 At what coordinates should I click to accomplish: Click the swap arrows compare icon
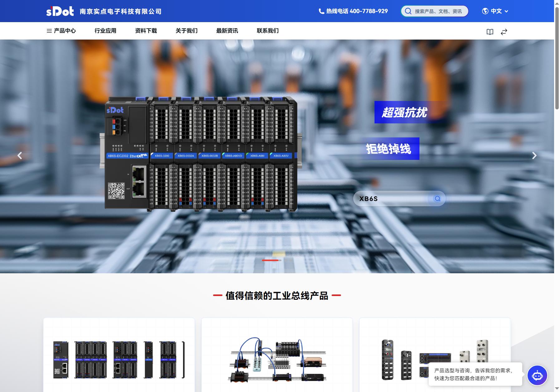click(504, 32)
